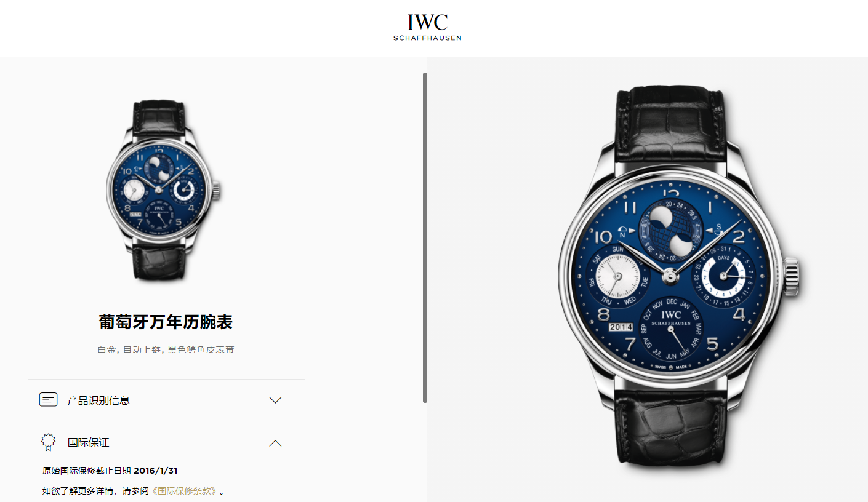The height and width of the screenshot is (502, 868).
Task: Click the small watch thumbnail image
Action: tap(163, 191)
